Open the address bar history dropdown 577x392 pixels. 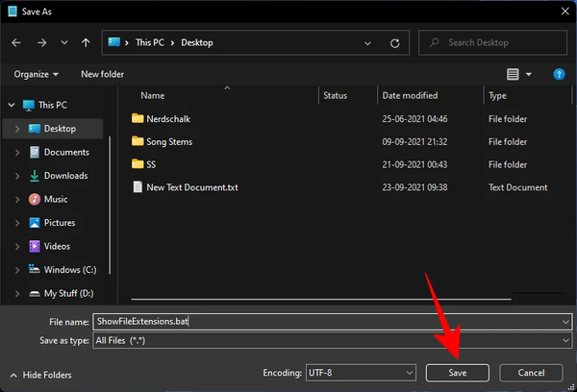pyautogui.click(x=367, y=43)
